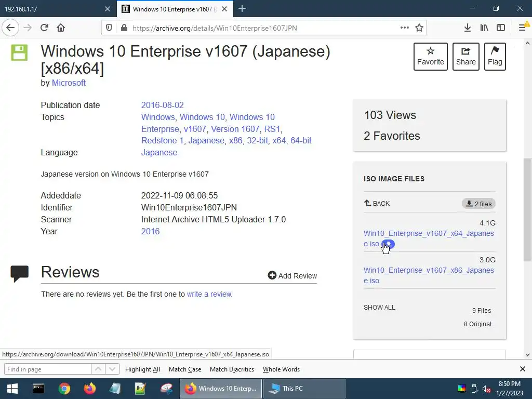Open the taskbar clock showing 8:50 PM
The height and width of the screenshot is (399, 532).
[x=510, y=389]
